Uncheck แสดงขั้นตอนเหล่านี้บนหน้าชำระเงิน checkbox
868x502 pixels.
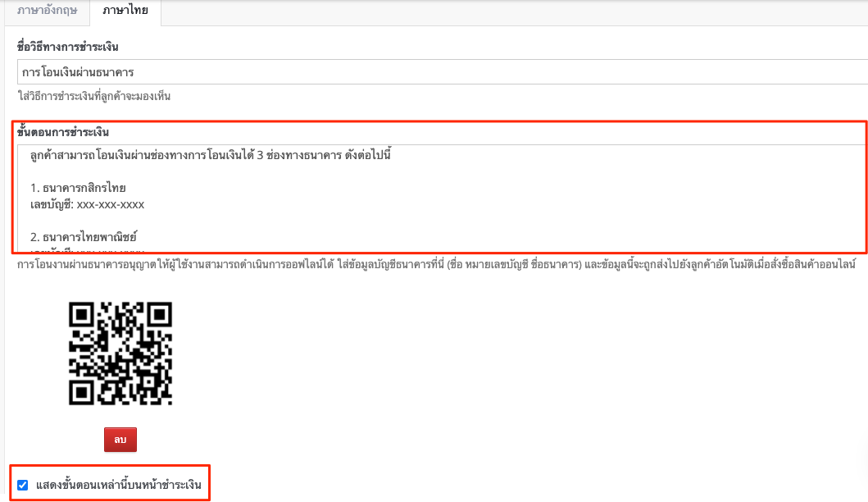click(x=23, y=486)
